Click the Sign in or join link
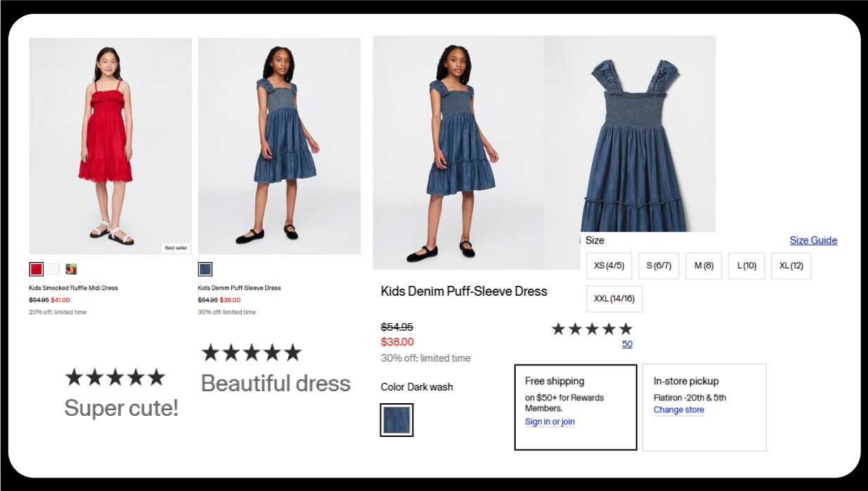 550,422
